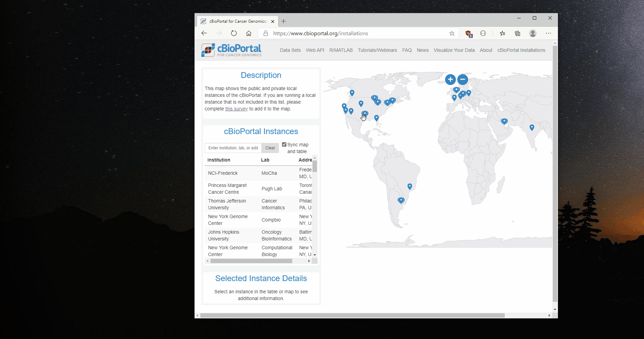Image resolution: width=644 pixels, height=339 pixels.
Task: Click the cBioPortal logo
Action: click(231, 50)
